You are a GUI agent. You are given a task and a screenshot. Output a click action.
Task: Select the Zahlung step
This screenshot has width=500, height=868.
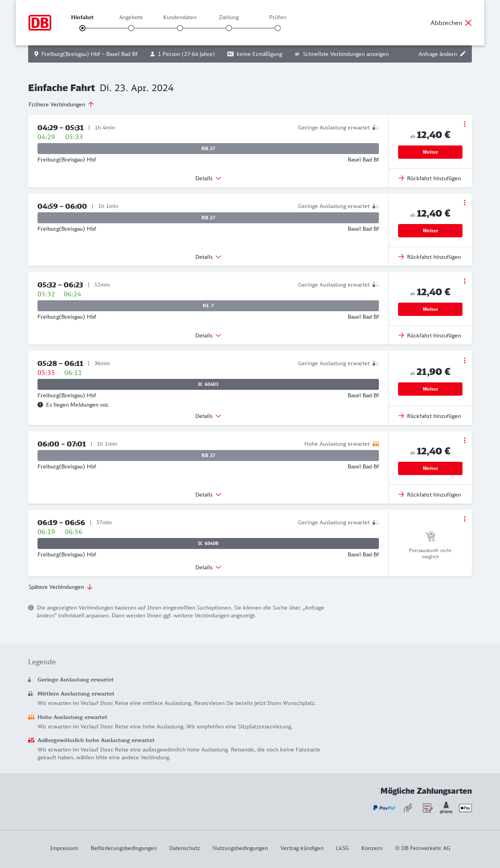[229, 28]
